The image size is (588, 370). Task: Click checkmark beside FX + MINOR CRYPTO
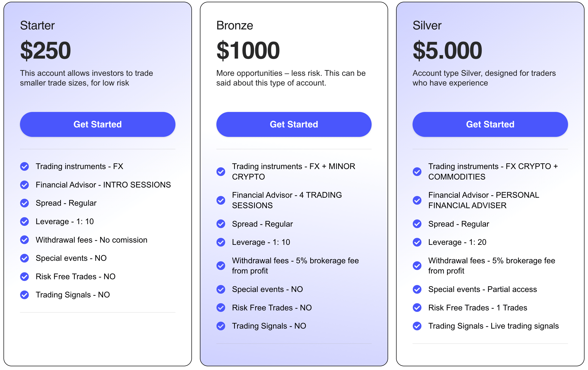221,172
